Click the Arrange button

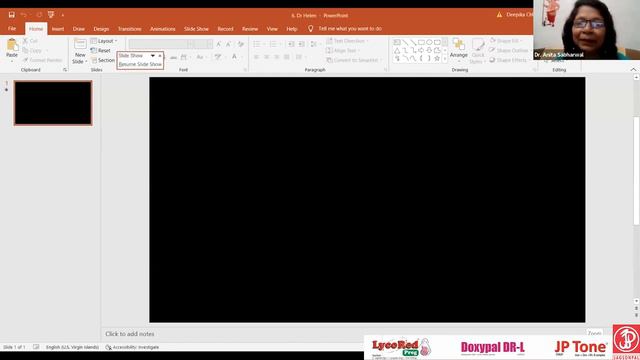pyautogui.click(x=459, y=49)
